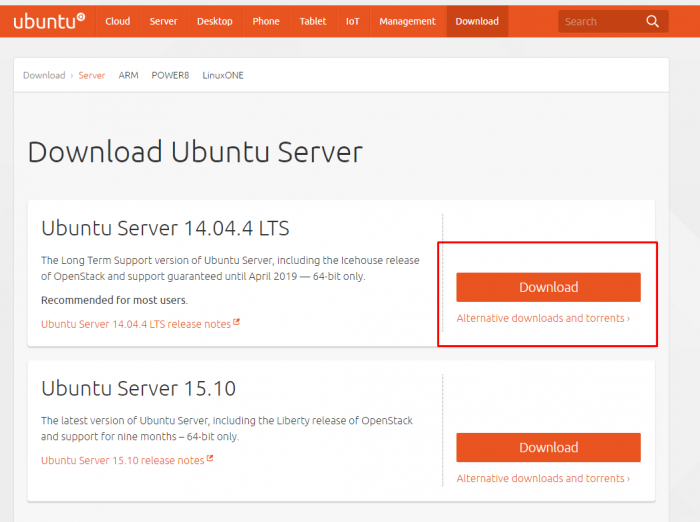Open the IoT navigation item

[x=352, y=21]
